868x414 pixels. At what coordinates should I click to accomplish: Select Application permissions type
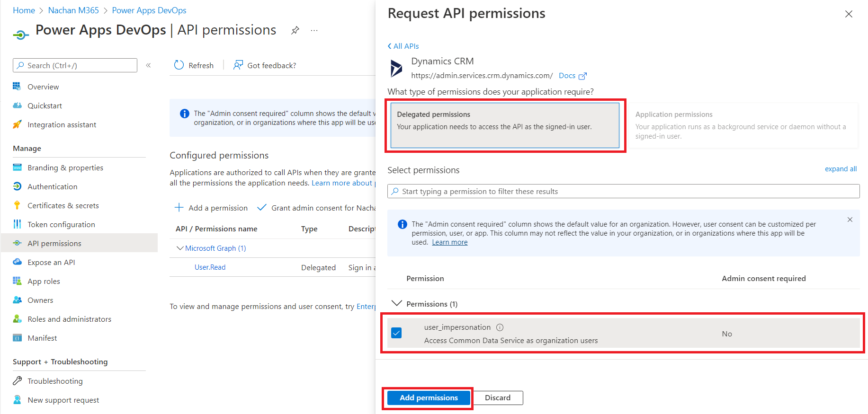pyautogui.click(x=743, y=125)
